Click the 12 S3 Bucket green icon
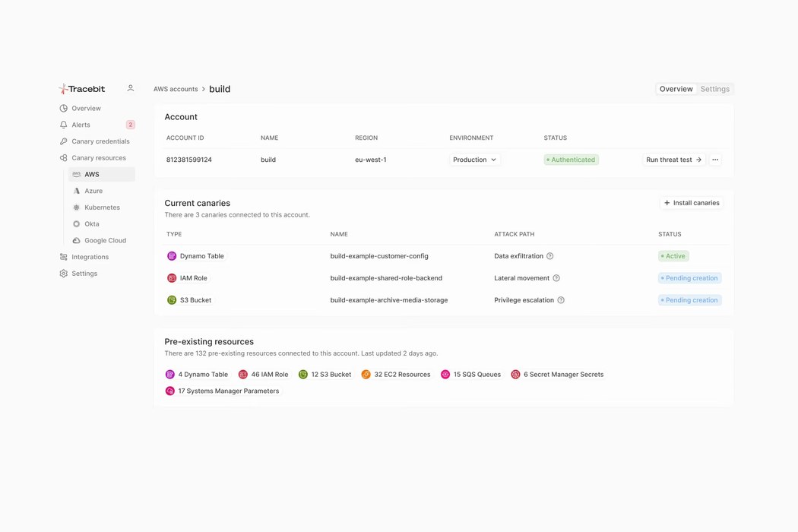 [x=302, y=374]
